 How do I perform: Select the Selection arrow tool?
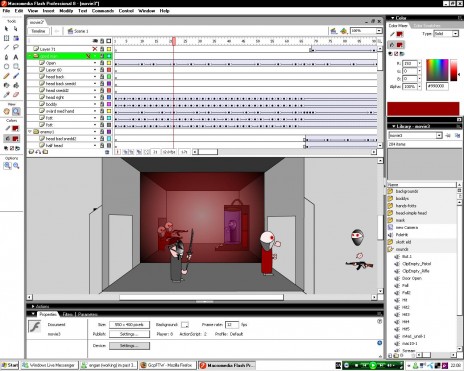(x=7, y=29)
